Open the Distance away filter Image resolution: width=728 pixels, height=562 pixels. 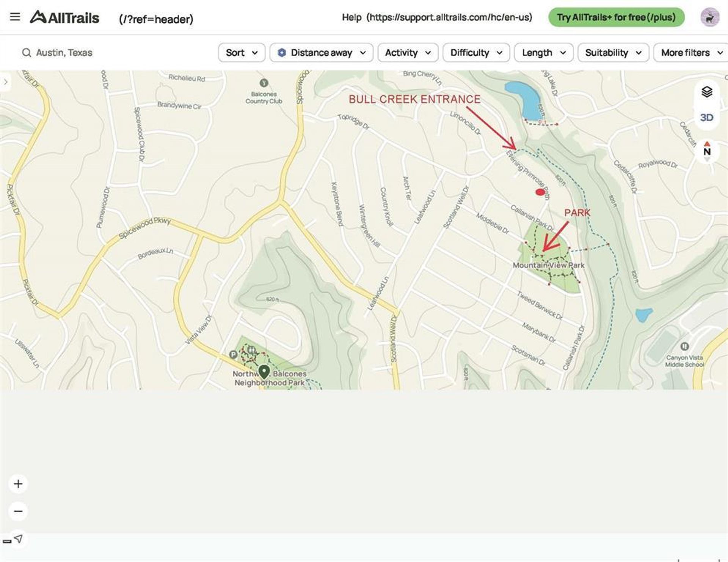click(322, 53)
